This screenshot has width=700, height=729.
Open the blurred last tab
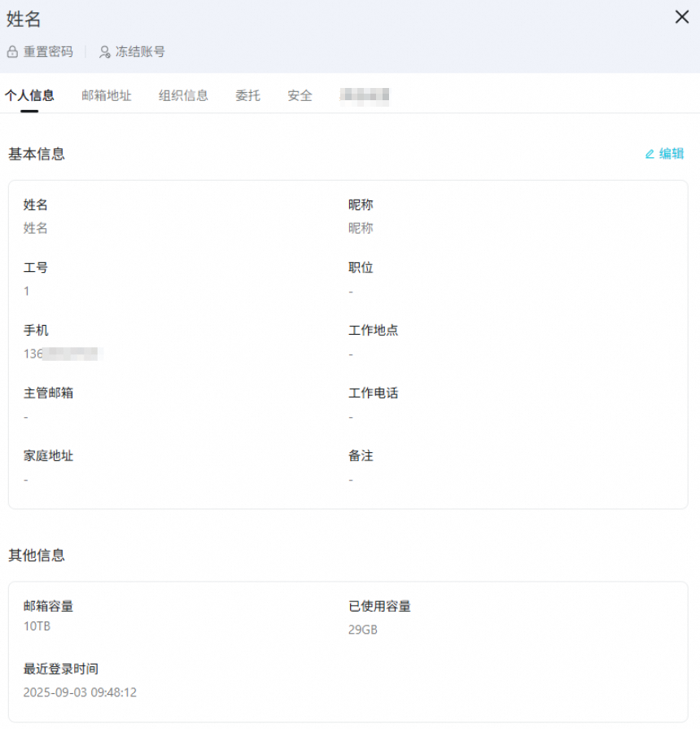365,96
